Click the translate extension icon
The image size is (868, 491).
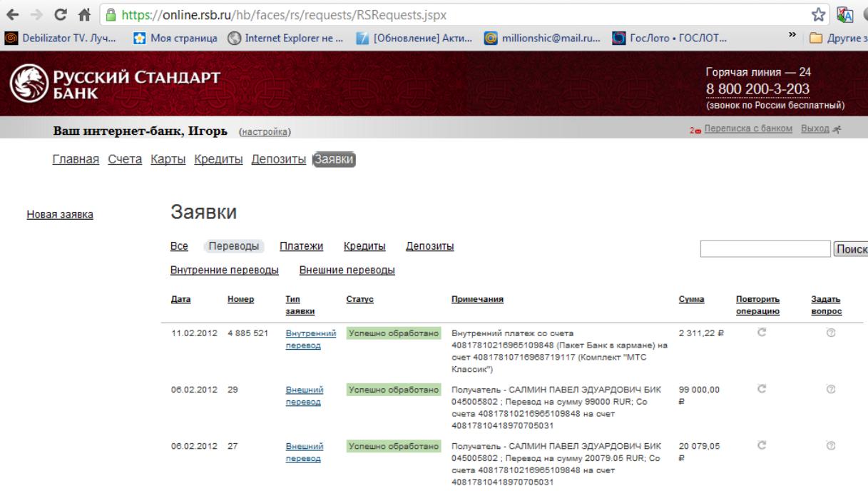pos(845,14)
